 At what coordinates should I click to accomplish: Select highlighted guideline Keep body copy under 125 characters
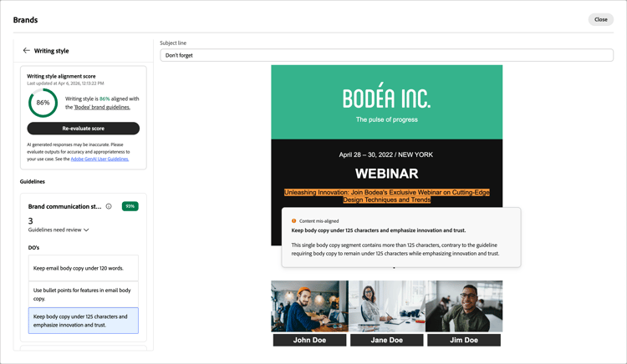83,321
